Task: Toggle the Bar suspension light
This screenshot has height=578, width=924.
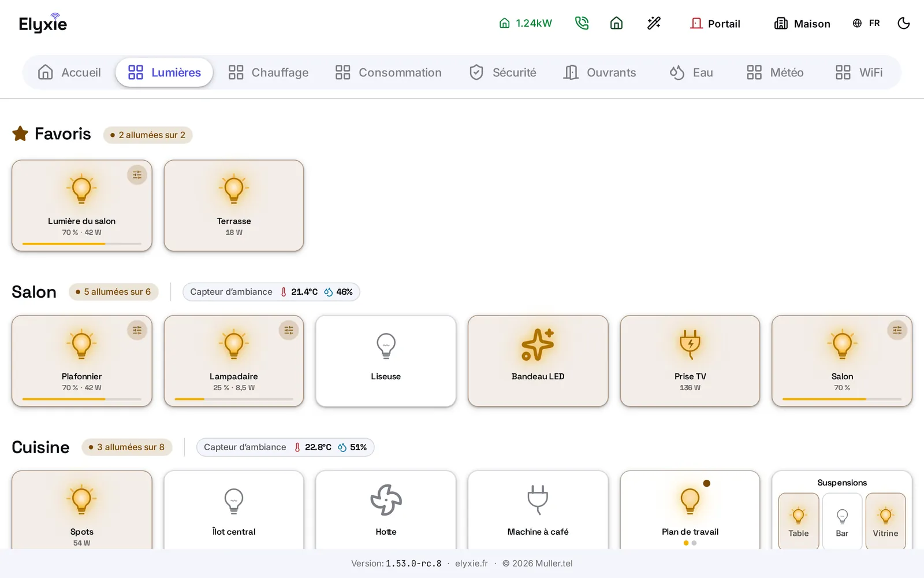Action: tap(842, 520)
